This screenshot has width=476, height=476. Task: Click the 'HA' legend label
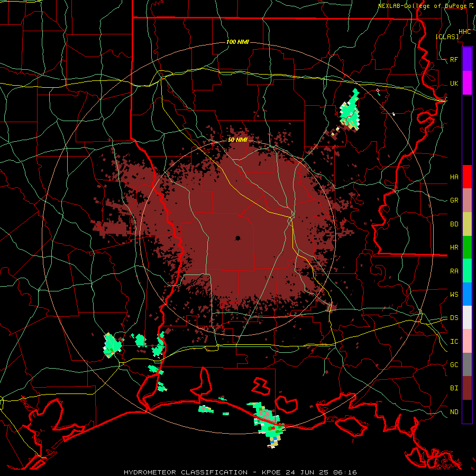click(454, 177)
